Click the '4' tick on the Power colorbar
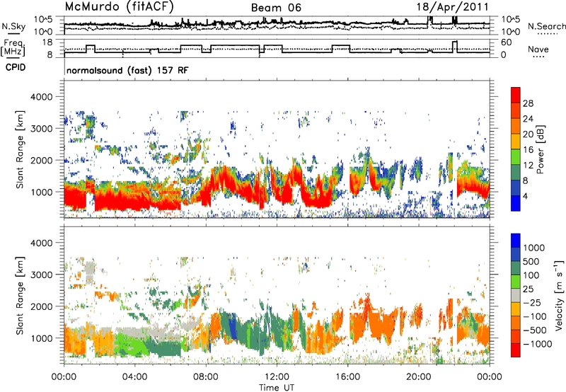566x392 pixels. point(525,196)
